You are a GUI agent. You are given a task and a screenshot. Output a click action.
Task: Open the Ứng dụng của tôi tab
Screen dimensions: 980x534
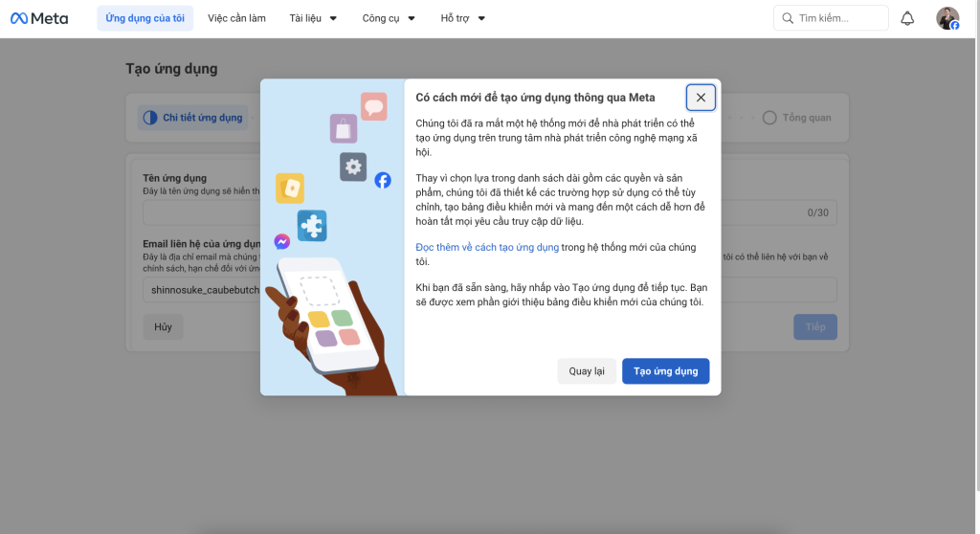coord(145,18)
